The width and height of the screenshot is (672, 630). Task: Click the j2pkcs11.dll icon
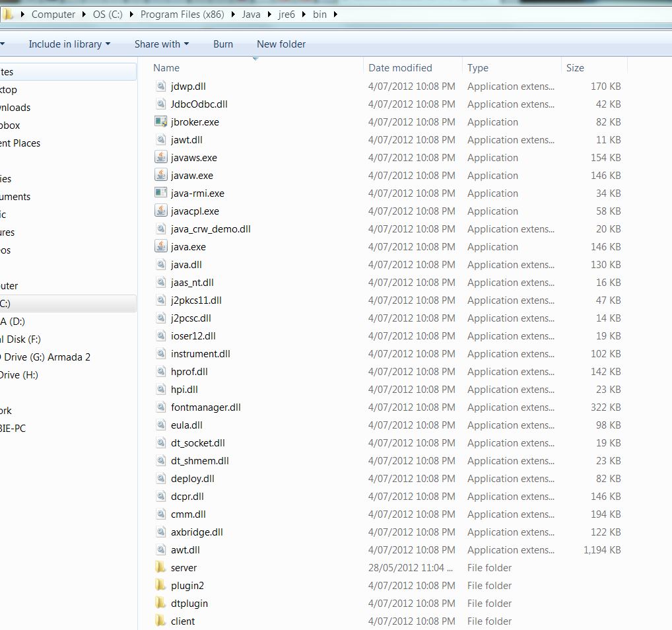tap(160, 300)
